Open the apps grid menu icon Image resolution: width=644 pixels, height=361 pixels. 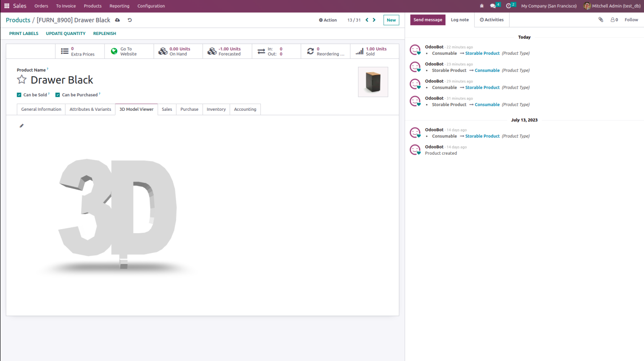coord(7,6)
